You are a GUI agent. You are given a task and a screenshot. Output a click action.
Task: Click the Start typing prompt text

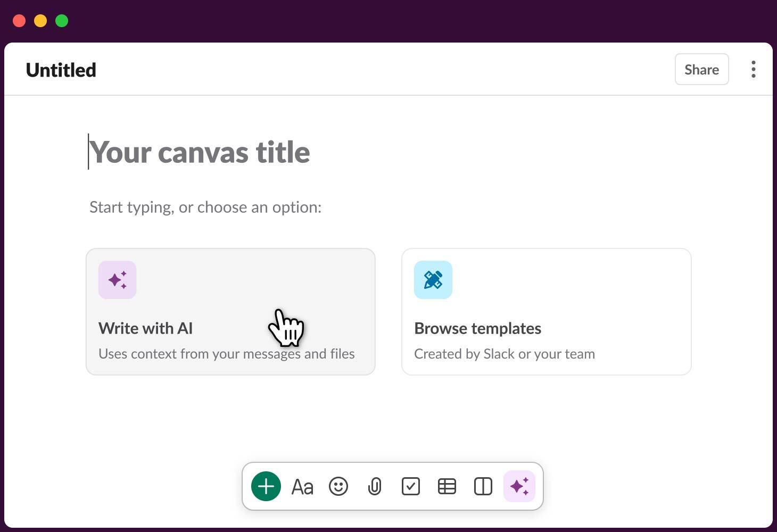[205, 207]
